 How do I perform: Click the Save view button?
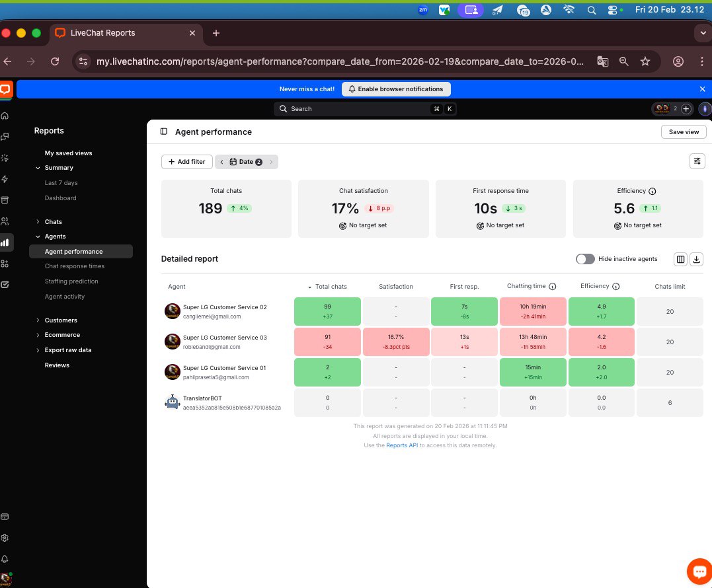(x=684, y=132)
